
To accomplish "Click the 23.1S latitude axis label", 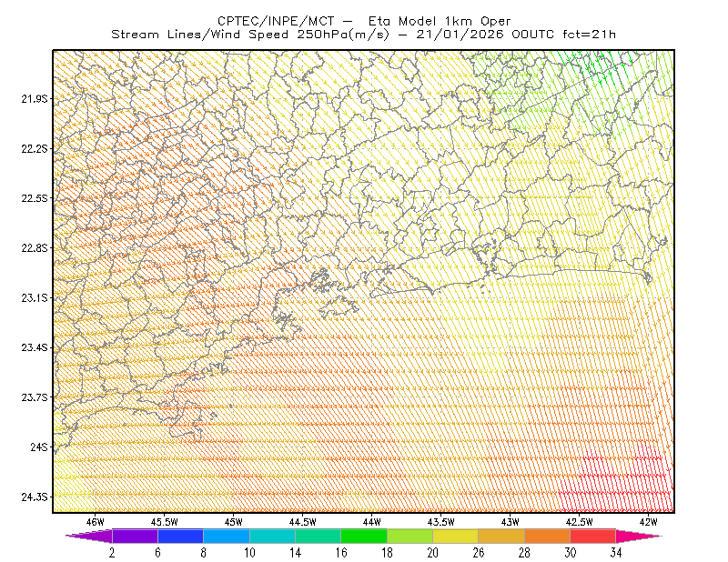I will pos(35,297).
